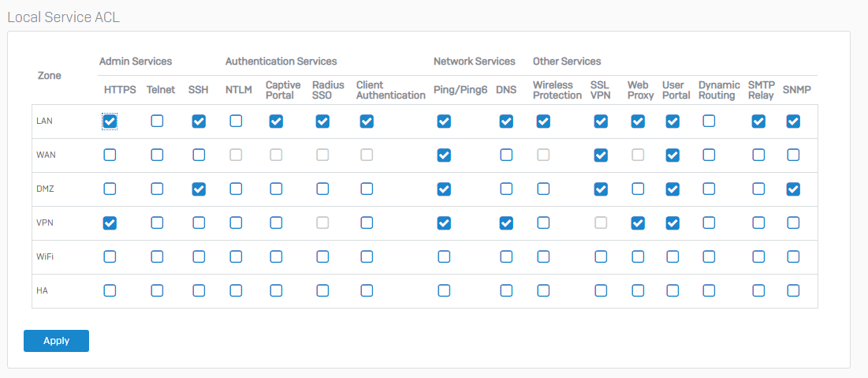This screenshot has width=868, height=378.
Task: Uncheck Ping/Ping6 for the WAN zone
Action: 443,155
